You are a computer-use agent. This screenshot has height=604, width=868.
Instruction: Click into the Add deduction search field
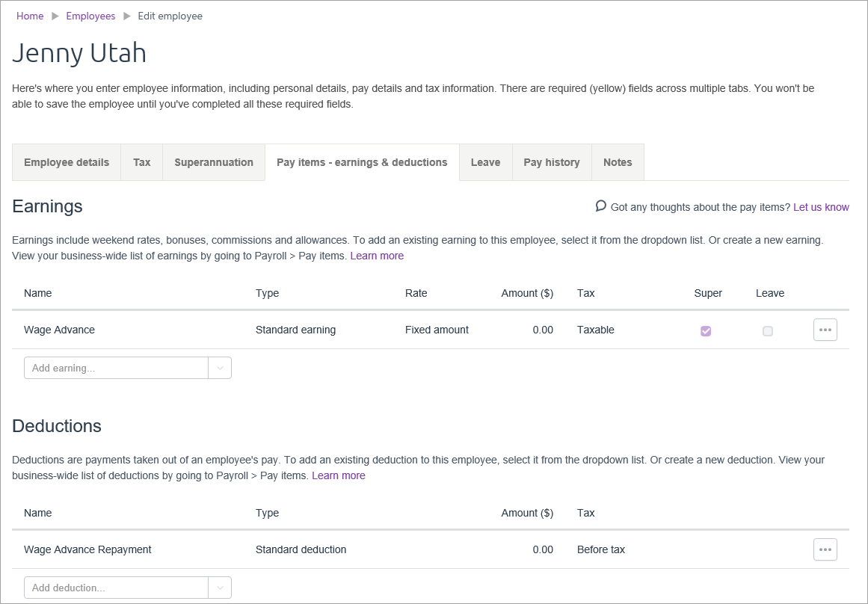[116, 588]
